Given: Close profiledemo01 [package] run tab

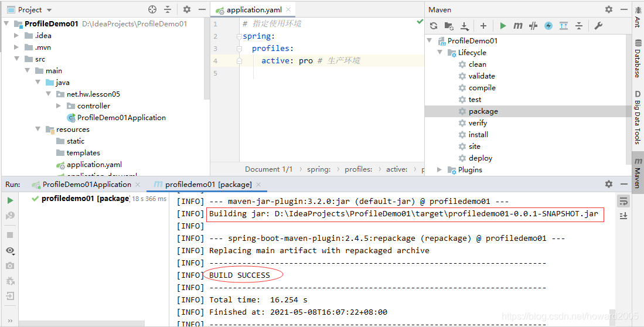Looking at the screenshot, I should 258,185.
